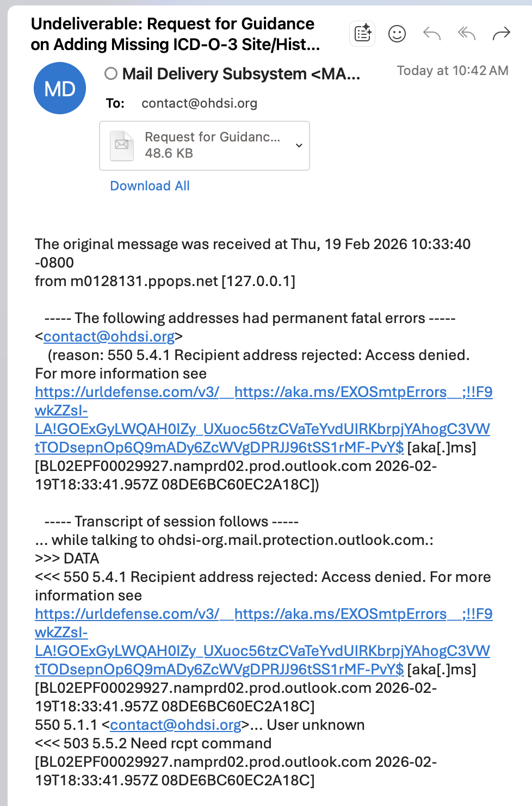Open the first contact@ohdsi.org link in body
The image size is (532, 806).
(109, 337)
